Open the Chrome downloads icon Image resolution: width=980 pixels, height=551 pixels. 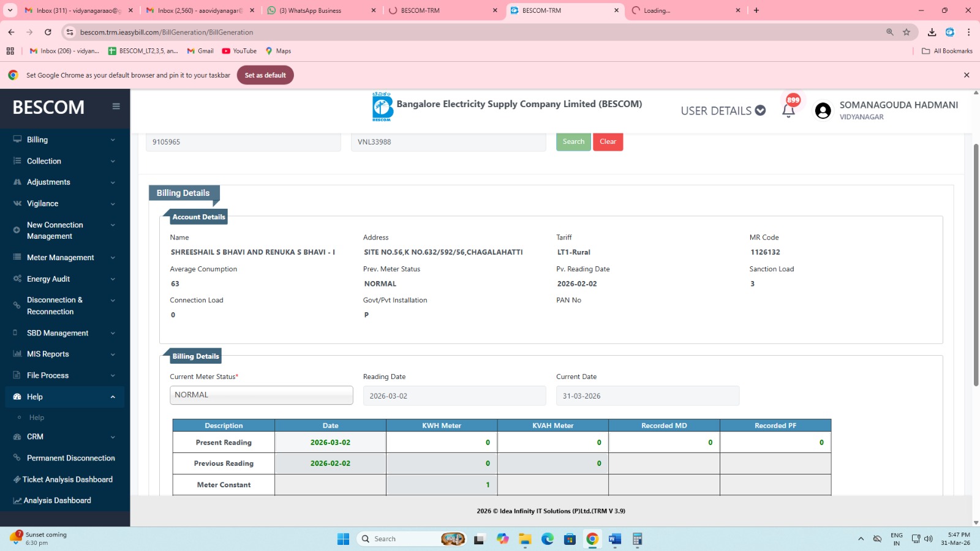coord(932,32)
